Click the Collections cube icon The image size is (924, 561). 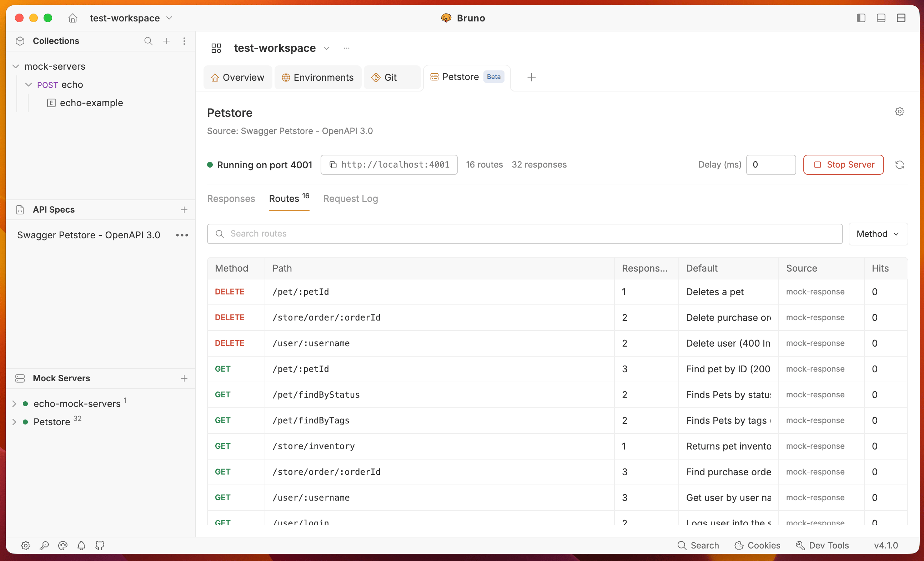[x=20, y=41]
